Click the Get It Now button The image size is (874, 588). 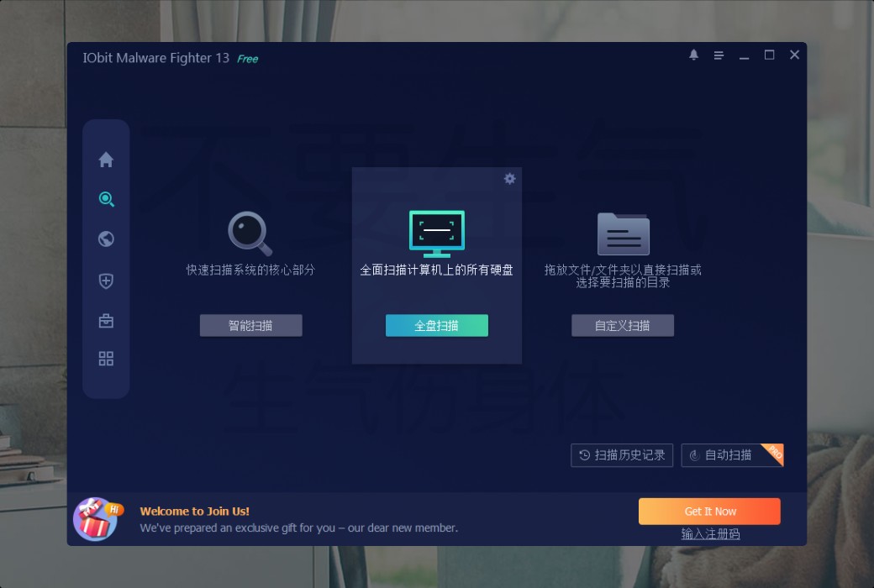click(x=709, y=511)
